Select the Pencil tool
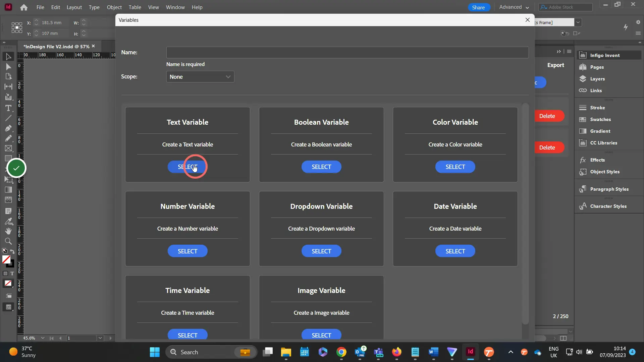 8,138
